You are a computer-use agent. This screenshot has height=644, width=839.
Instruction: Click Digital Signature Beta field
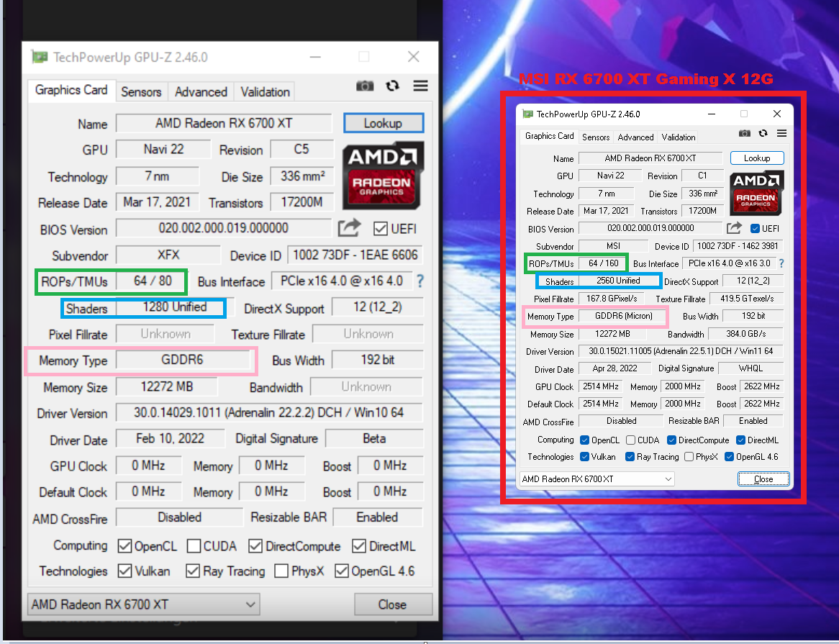(x=374, y=439)
